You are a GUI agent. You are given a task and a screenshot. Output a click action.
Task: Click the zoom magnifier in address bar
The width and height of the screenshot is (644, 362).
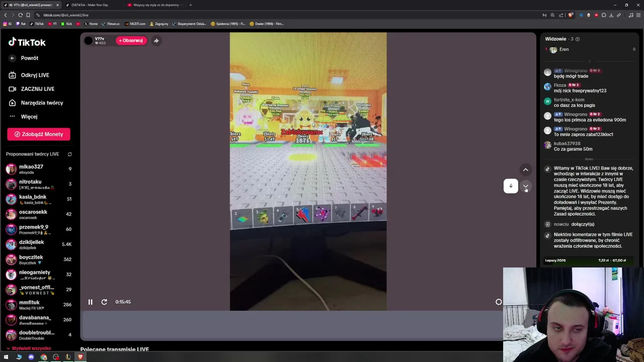click(552, 15)
